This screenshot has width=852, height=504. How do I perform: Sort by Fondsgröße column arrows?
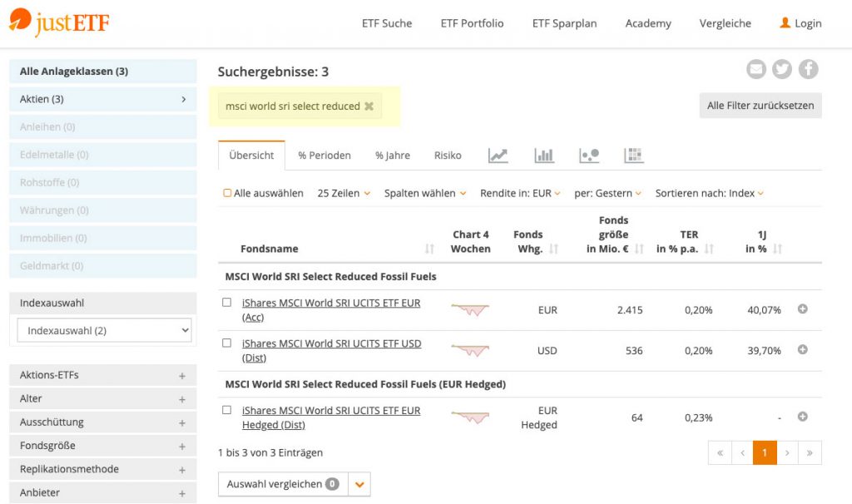pyautogui.click(x=639, y=249)
